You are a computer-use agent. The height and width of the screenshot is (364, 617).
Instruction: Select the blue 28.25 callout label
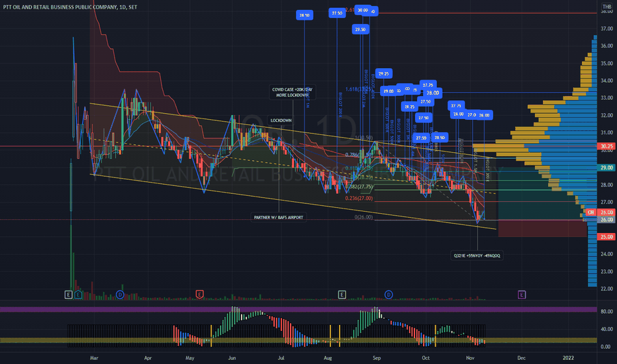pyautogui.click(x=410, y=107)
